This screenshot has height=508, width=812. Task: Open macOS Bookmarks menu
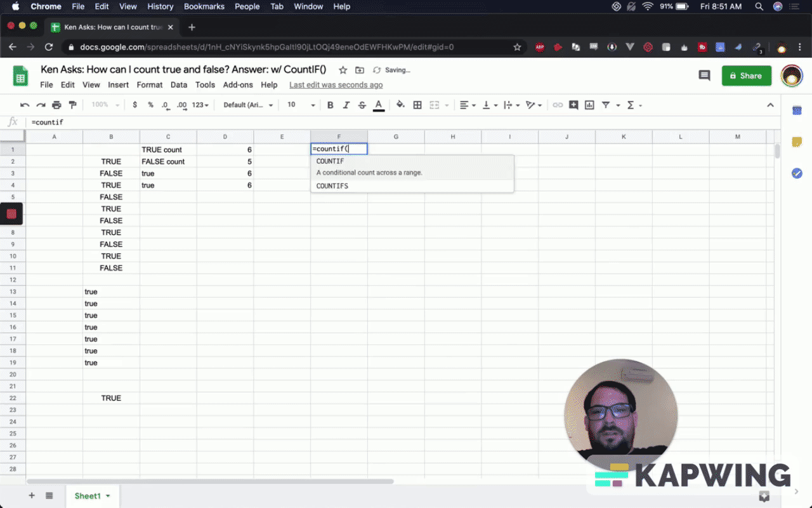204,6
